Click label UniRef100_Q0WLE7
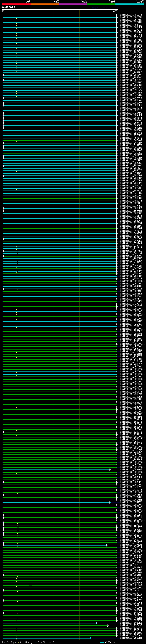This screenshot has height=644, width=146. click(x=131, y=50)
